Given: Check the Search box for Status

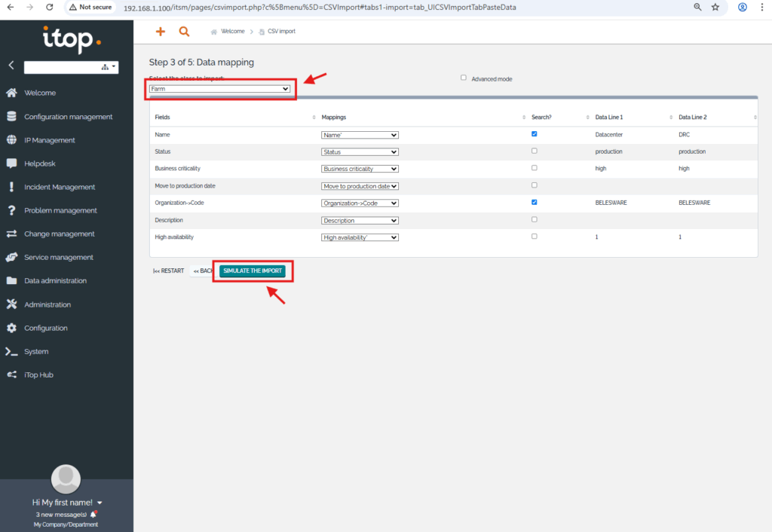Looking at the screenshot, I should (535, 151).
